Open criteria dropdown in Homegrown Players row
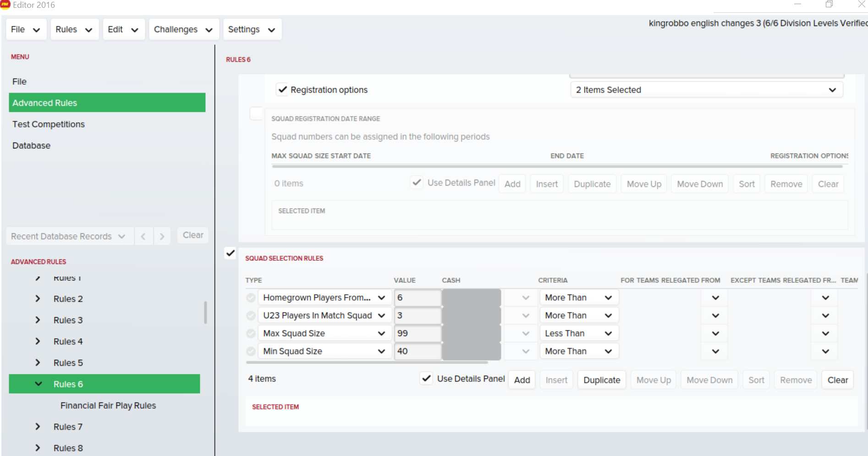The width and height of the screenshot is (868, 456). pyautogui.click(x=579, y=298)
